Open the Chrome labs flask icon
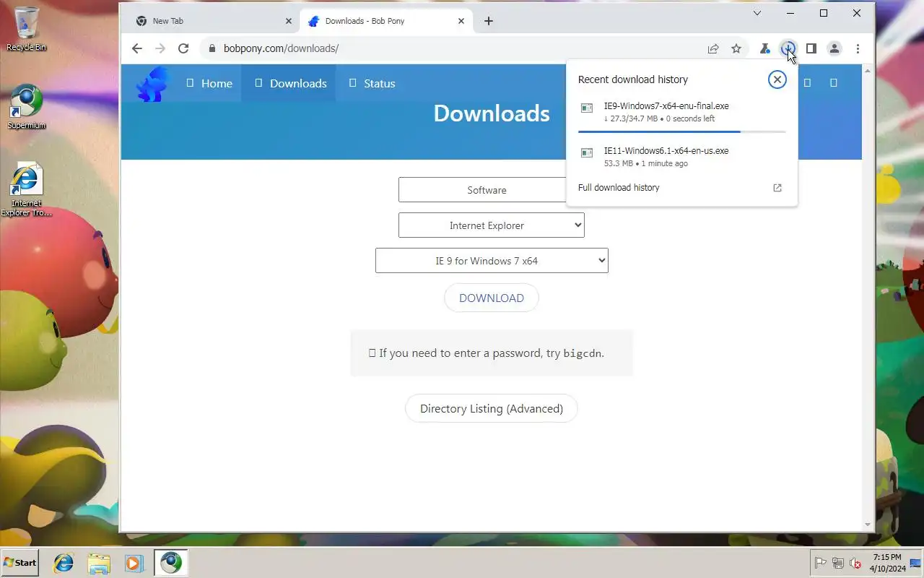The height and width of the screenshot is (578, 924). pyautogui.click(x=764, y=48)
